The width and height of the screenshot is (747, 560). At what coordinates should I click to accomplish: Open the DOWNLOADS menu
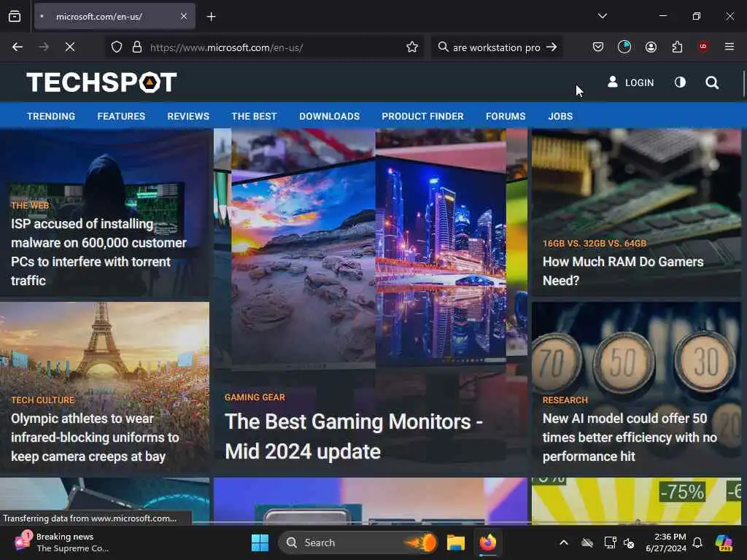[x=329, y=116]
